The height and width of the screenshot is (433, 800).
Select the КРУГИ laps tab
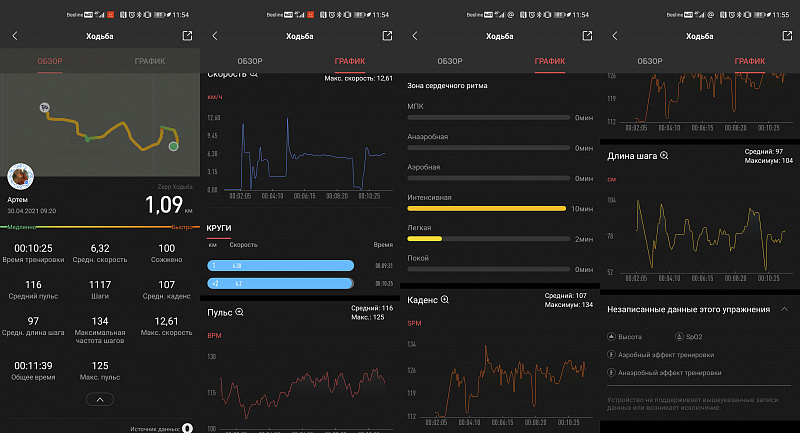pyautogui.click(x=219, y=228)
